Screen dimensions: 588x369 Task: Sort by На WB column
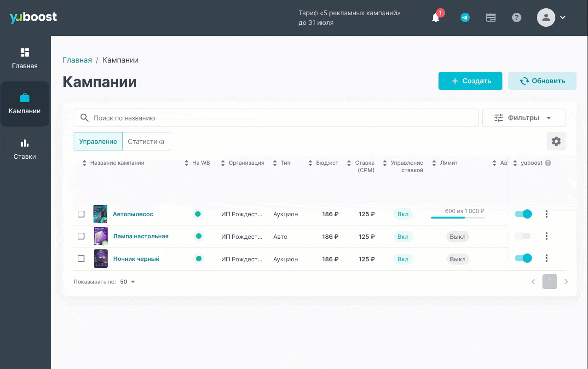coord(186,163)
